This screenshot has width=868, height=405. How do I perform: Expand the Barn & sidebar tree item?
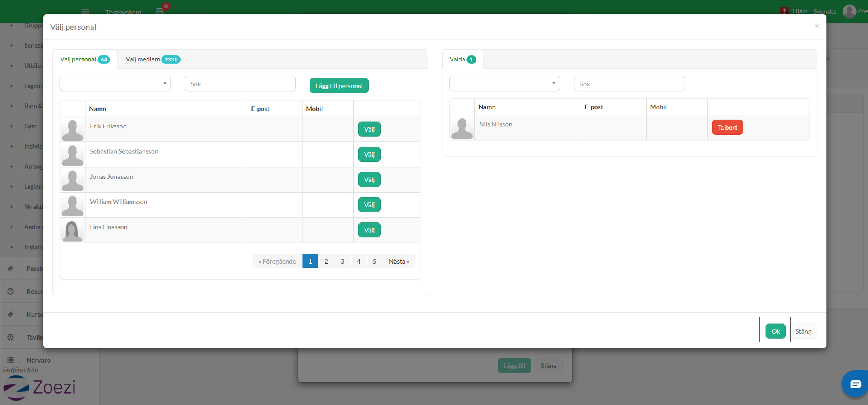pos(11,106)
